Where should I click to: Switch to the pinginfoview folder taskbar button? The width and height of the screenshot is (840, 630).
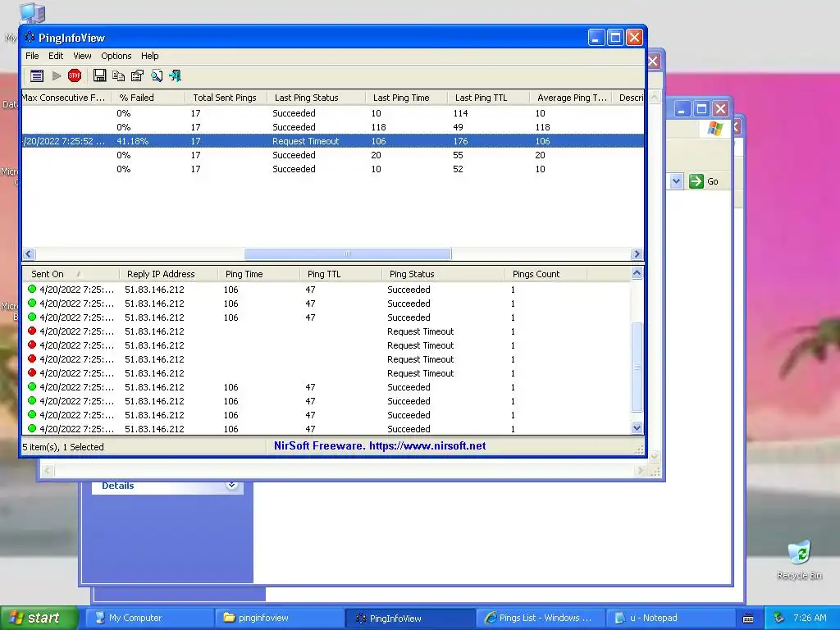[280, 618]
